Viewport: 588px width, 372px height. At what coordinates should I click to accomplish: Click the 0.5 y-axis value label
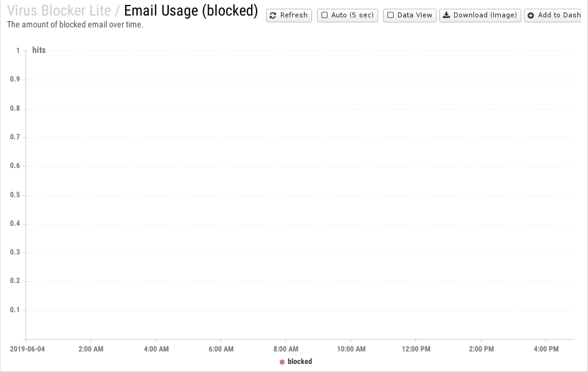pyautogui.click(x=15, y=195)
